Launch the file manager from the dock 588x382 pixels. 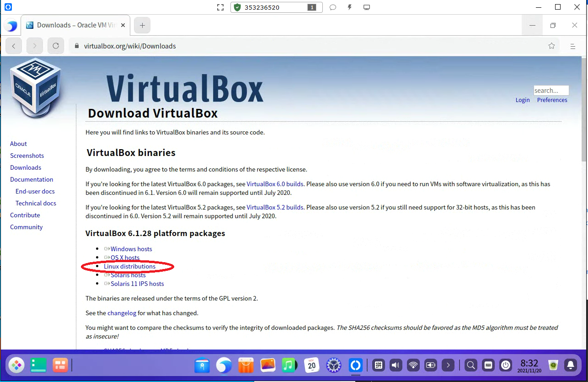point(202,365)
